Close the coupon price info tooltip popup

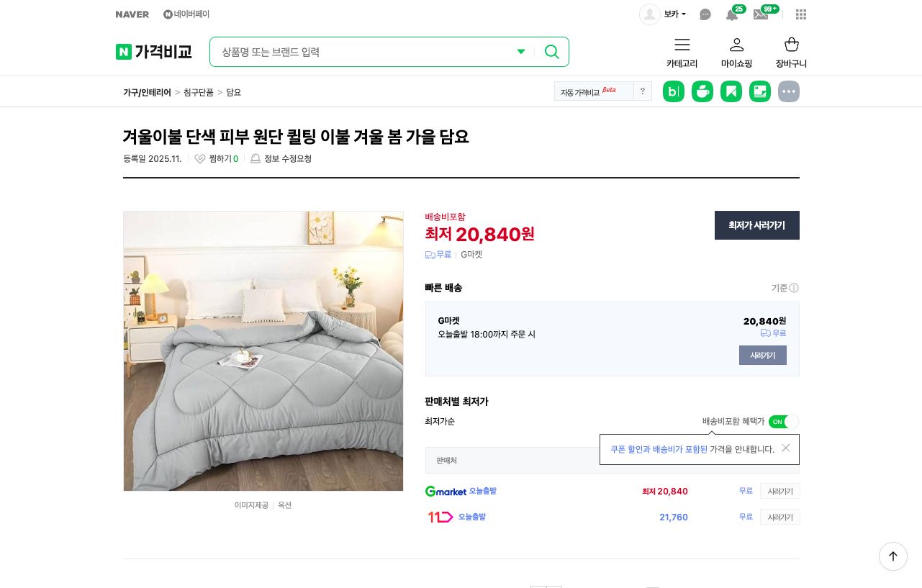tap(785, 448)
